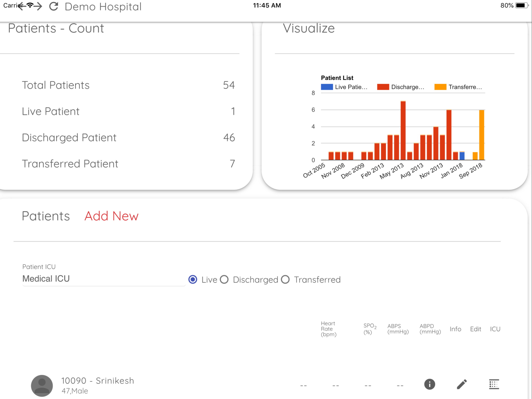Toggle the red Discharged legend swatch

[383, 87]
